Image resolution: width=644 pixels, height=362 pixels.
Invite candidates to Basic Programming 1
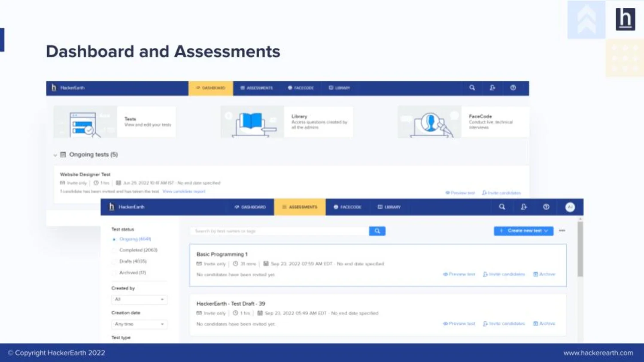pos(504,274)
